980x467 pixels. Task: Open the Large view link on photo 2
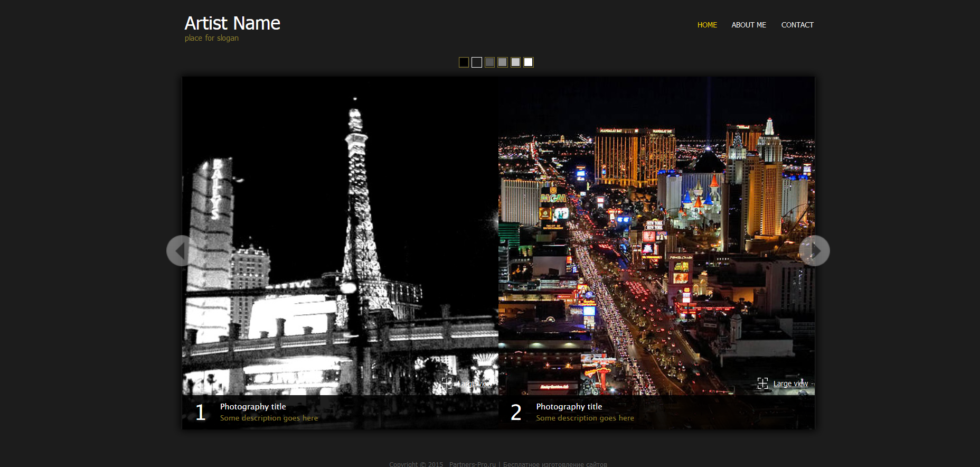(790, 384)
